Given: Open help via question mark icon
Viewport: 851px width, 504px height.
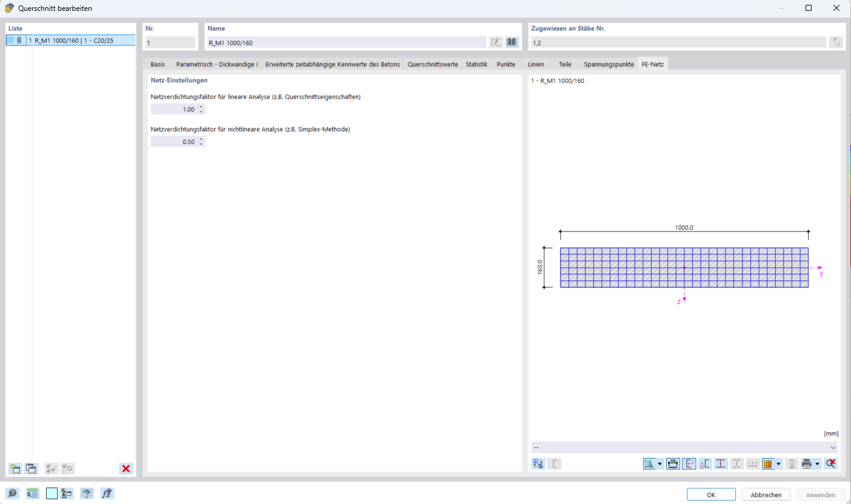Looking at the screenshot, I should (x=12, y=493).
